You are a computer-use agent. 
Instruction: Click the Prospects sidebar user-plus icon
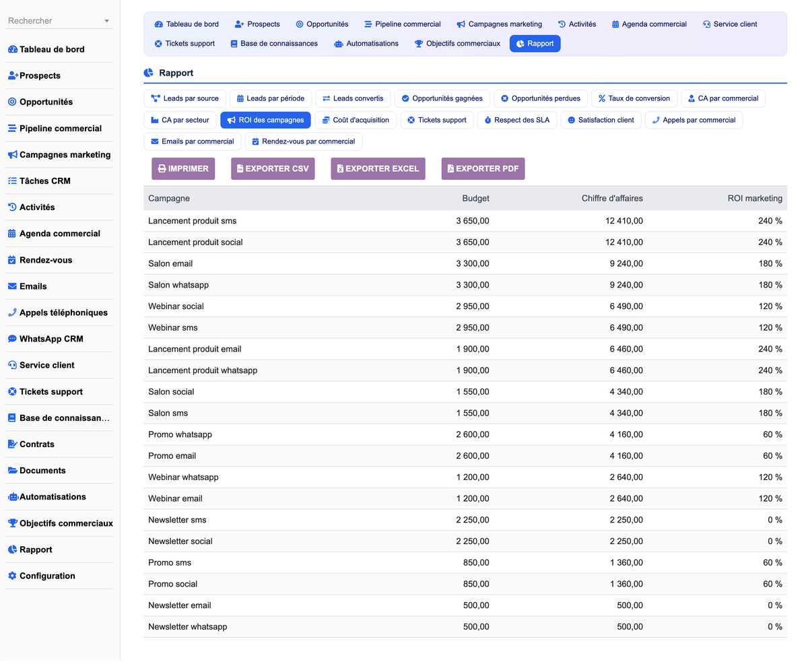tap(13, 76)
